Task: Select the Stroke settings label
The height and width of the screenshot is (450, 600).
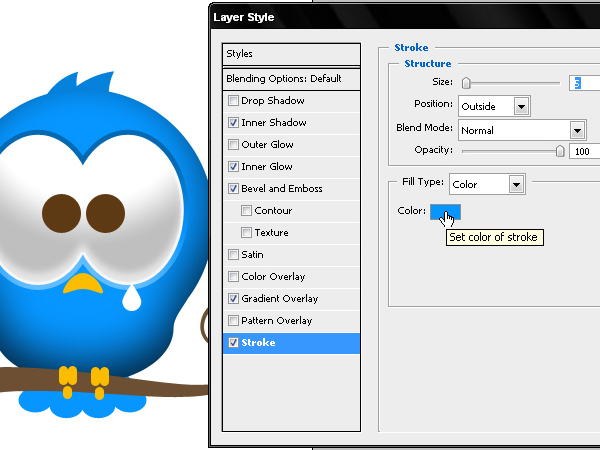Action: 258,342
